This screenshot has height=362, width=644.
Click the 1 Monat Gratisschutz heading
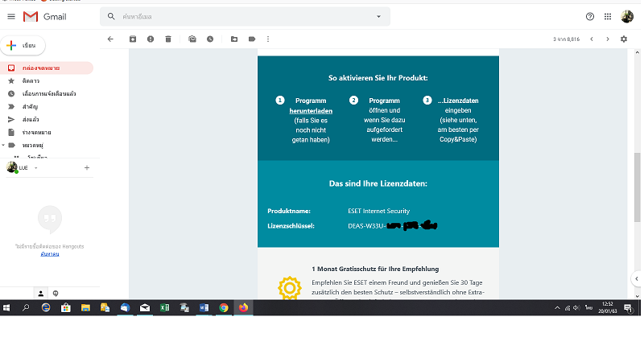click(375, 269)
